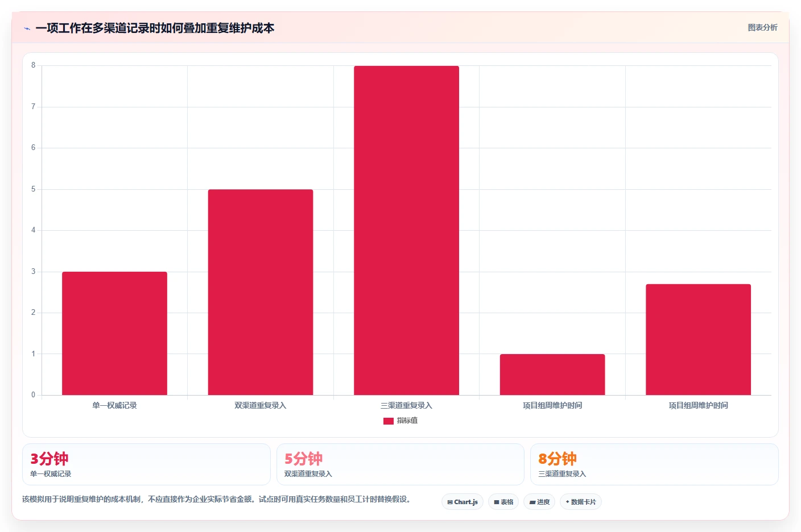
Task: Click the shortest bar with value 1
Action: 552,375
